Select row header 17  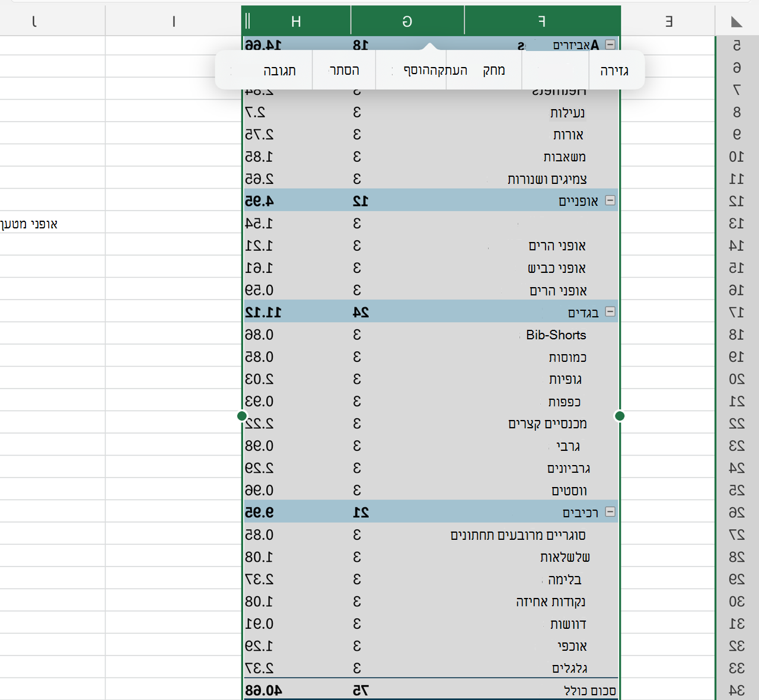click(736, 312)
